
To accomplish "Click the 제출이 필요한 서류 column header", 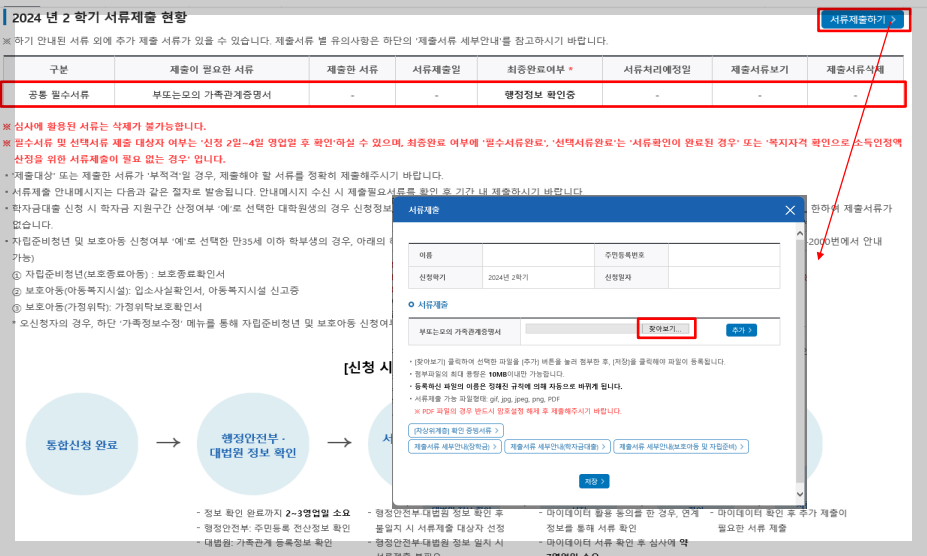I will [x=212, y=69].
